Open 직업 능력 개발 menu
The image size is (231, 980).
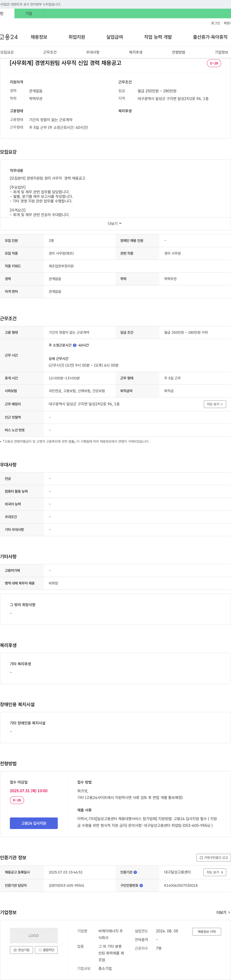158,37
